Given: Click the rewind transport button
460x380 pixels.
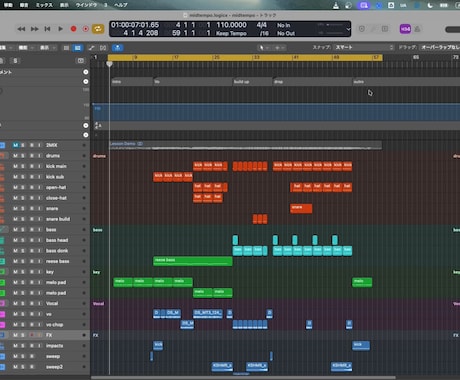Looking at the screenshot, I should point(21,29).
